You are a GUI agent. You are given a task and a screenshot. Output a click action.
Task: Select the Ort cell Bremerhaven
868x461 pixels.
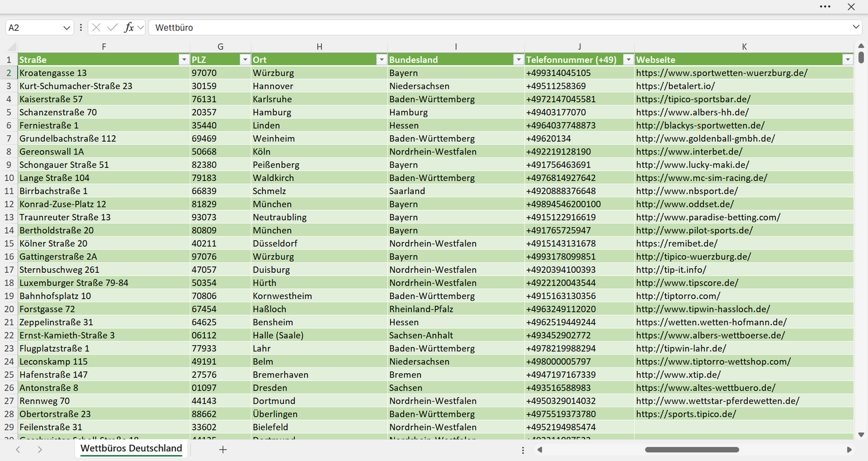click(320, 374)
